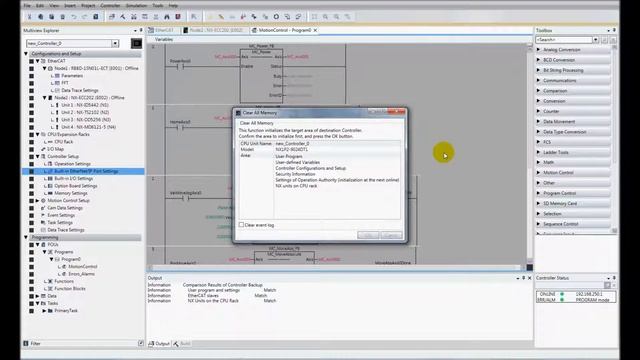This screenshot has width=640, height=360.
Task: Click the icon button in Controller Status panel
Action: 607,285
